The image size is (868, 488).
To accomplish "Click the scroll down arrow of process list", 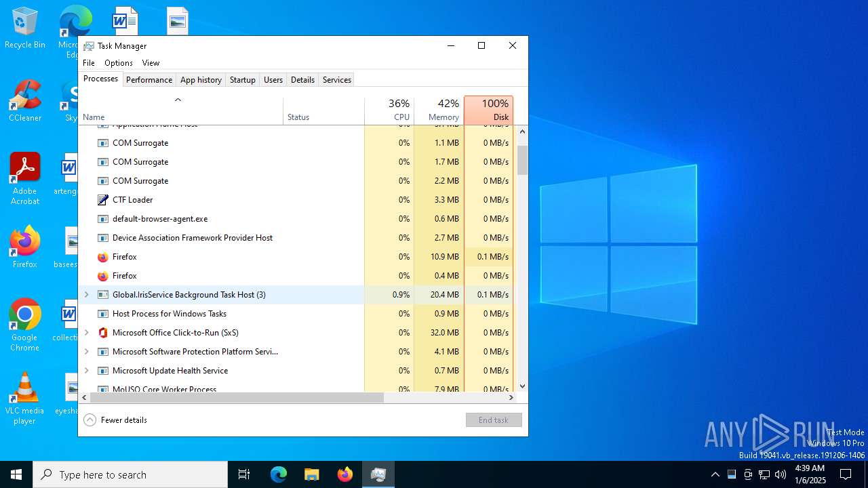I will (522, 386).
